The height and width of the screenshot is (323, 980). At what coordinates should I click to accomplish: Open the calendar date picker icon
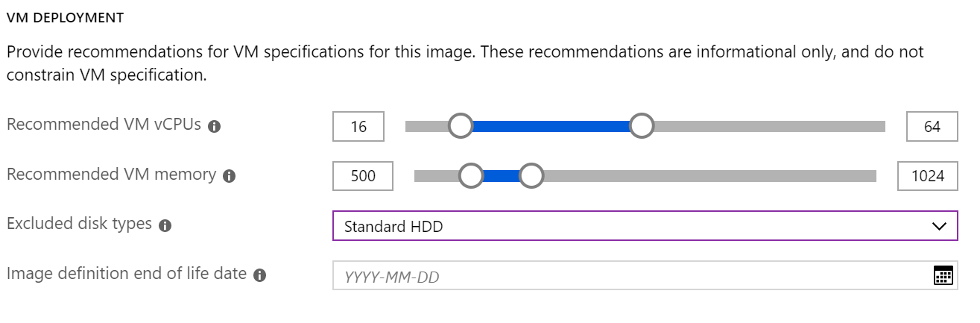[943, 275]
